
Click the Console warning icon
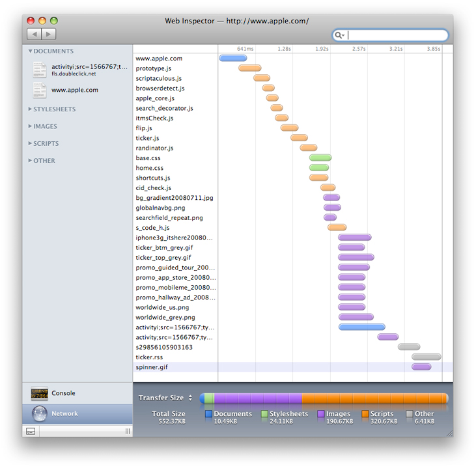[40, 393]
